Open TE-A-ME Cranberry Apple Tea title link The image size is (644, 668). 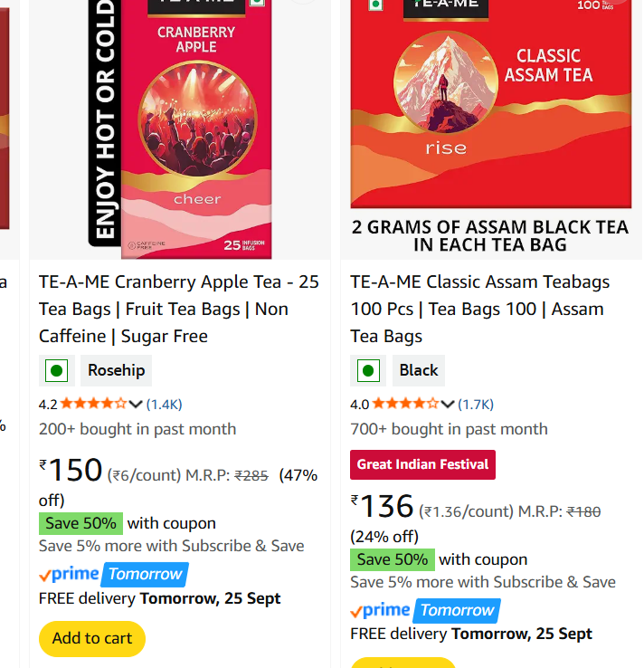[x=179, y=309]
